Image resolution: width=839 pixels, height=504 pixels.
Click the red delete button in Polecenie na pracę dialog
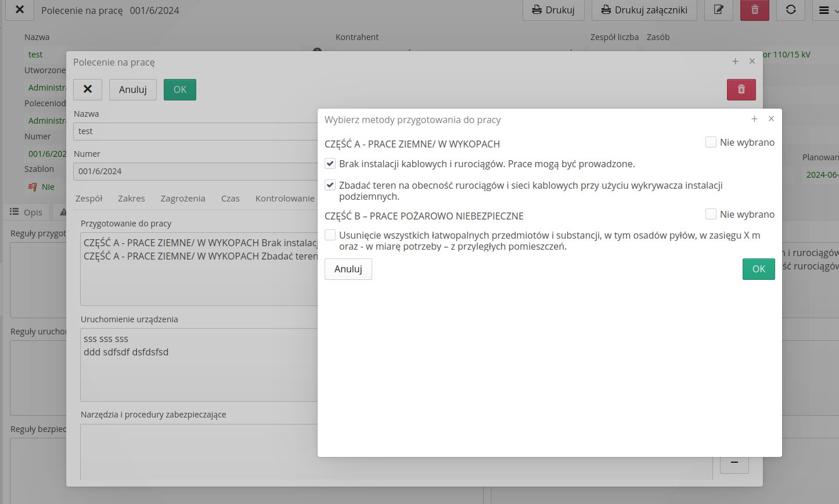(741, 89)
